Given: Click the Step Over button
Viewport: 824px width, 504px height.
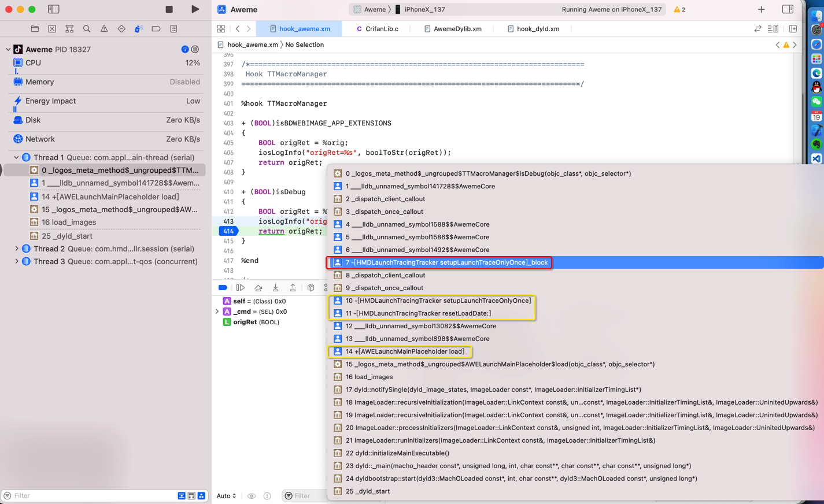Looking at the screenshot, I should click(x=258, y=288).
